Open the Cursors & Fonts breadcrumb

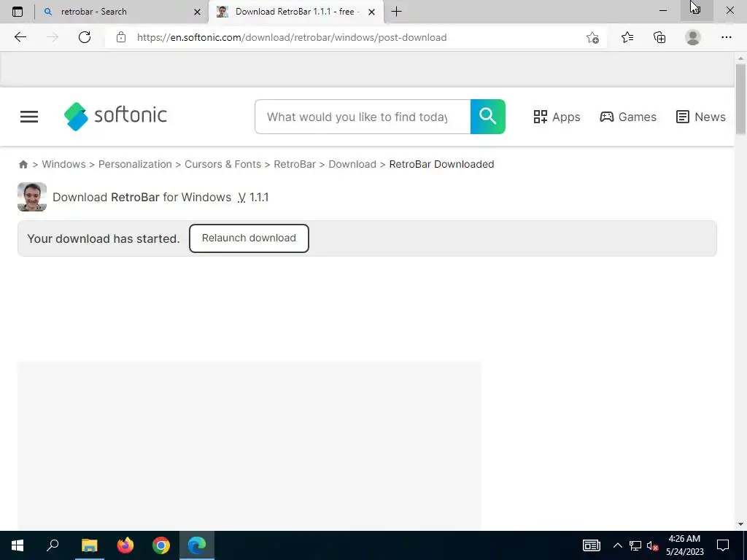point(223,164)
